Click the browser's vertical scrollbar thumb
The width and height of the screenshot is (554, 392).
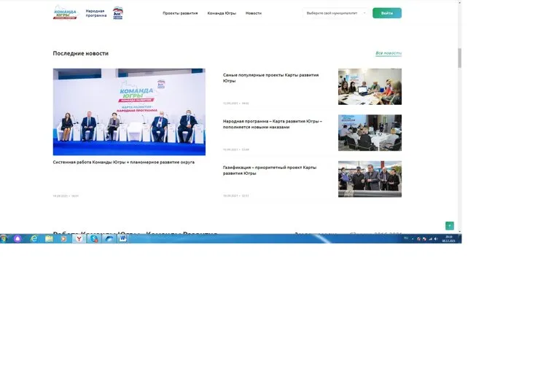pyautogui.click(x=459, y=58)
